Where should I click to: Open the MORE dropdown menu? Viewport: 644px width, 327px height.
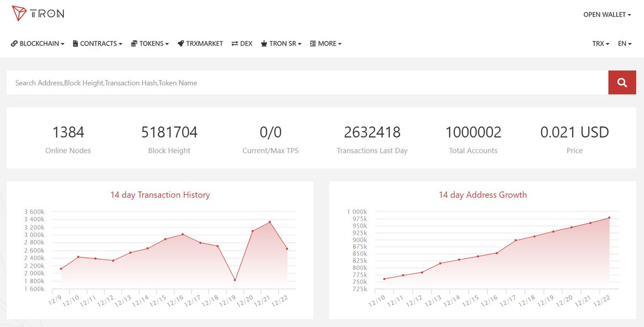click(x=326, y=43)
